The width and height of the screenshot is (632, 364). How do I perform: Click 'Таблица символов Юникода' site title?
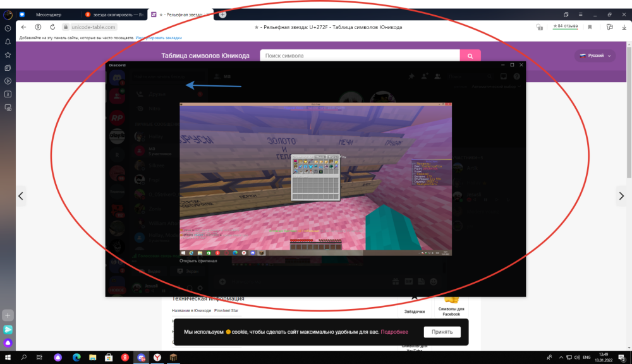point(205,56)
